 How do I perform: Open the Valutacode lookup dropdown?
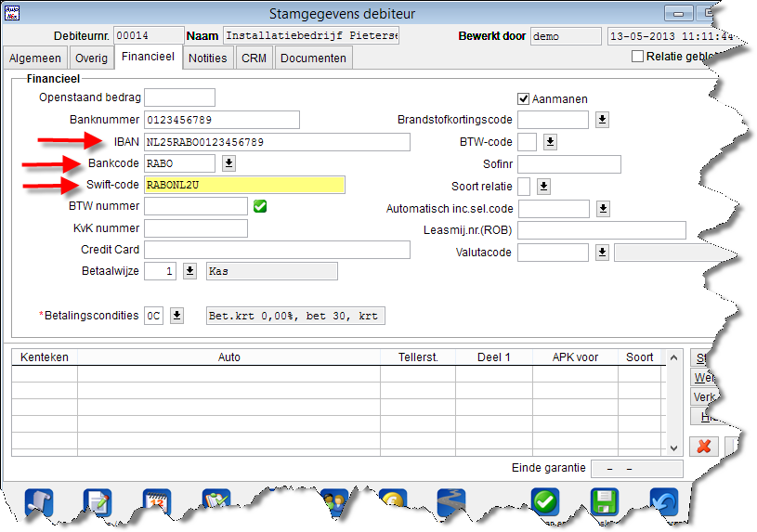[x=602, y=253]
